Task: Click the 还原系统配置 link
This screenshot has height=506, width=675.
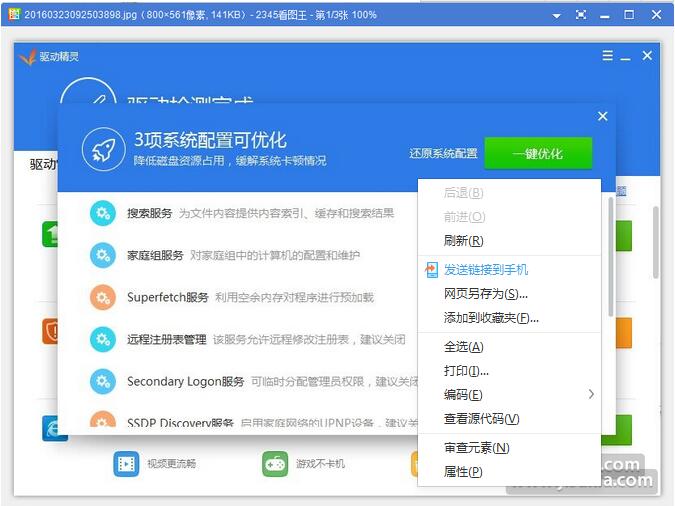Action: coord(443,154)
